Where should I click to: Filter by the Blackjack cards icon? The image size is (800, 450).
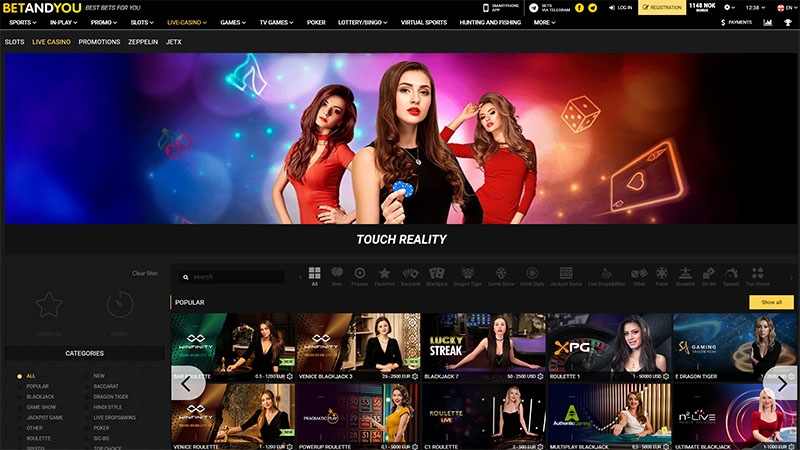click(437, 276)
